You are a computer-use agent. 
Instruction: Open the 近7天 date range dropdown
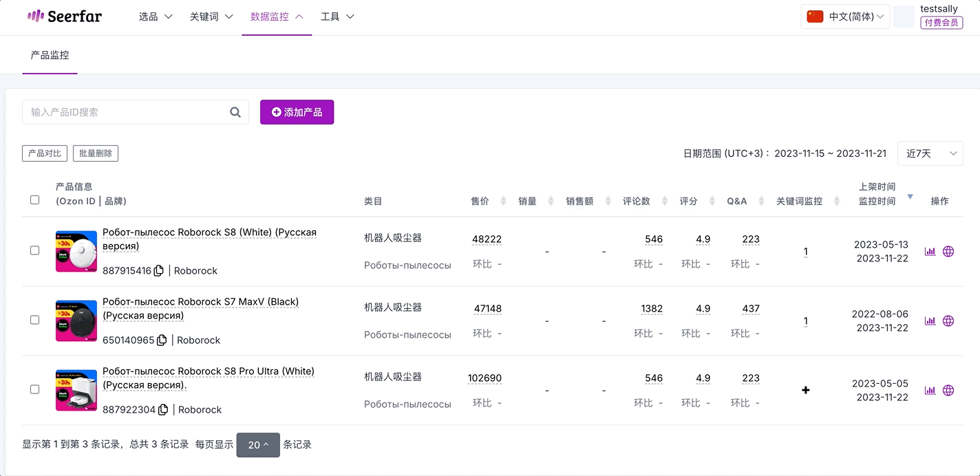click(930, 153)
